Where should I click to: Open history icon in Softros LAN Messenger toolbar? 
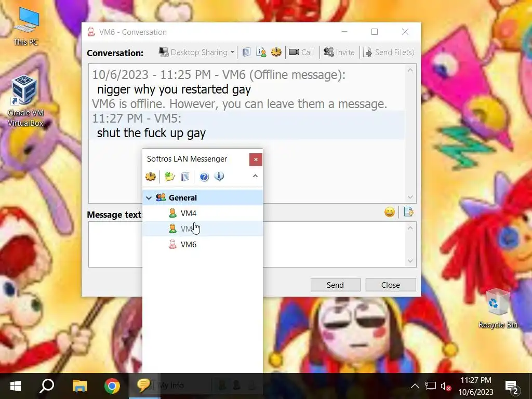tap(185, 177)
